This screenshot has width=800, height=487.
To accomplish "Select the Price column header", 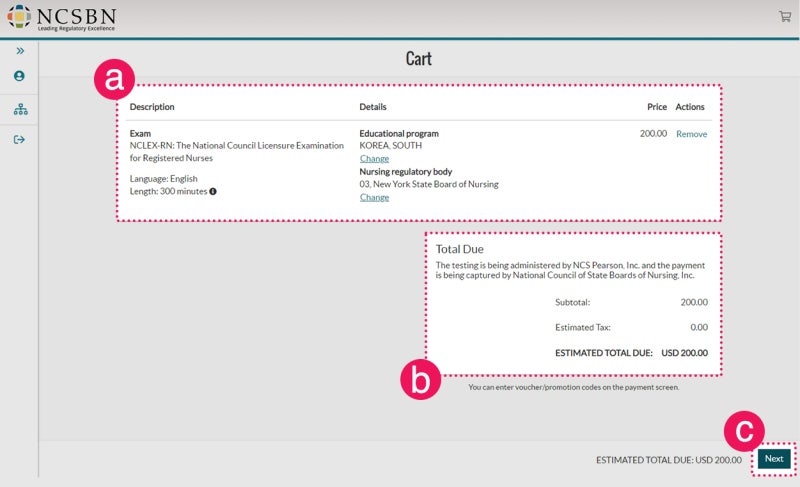I will click(657, 107).
